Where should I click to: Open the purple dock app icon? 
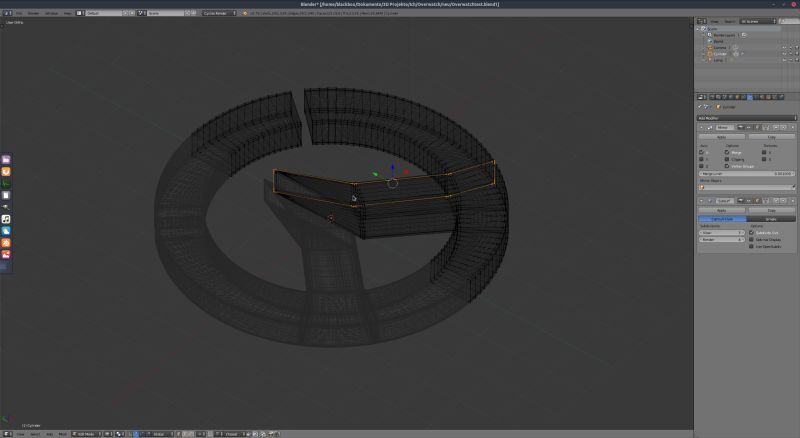click(6, 160)
